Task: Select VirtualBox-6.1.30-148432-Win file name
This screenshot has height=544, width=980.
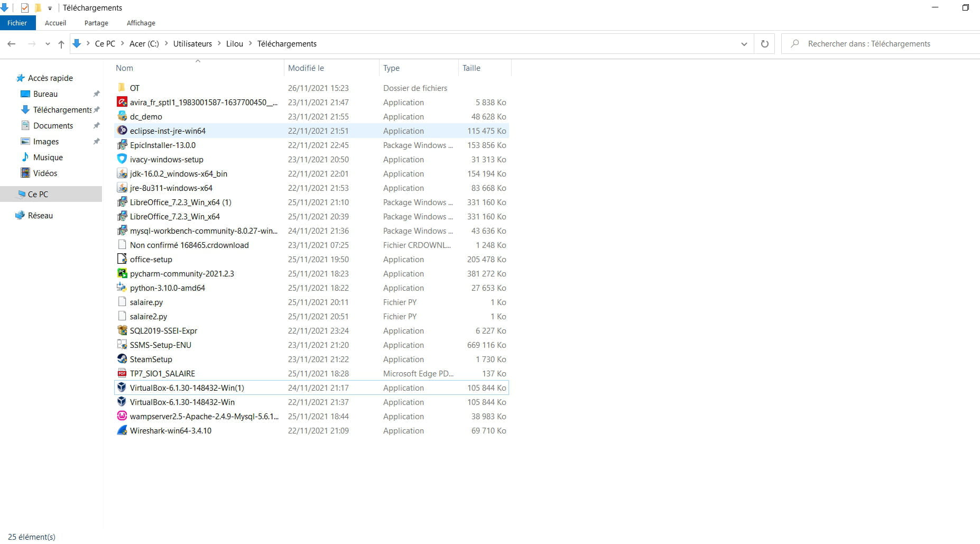Action: click(x=182, y=402)
